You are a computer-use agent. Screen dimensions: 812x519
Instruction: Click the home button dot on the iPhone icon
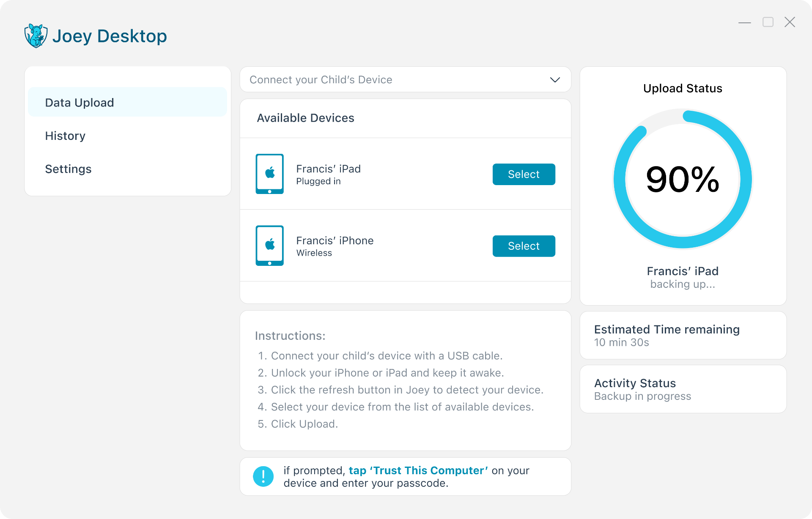pyautogui.click(x=269, y=262)
